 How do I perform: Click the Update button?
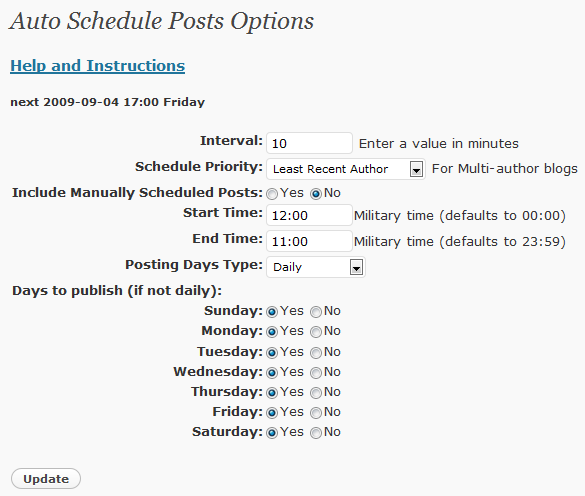tap(46, 478)
